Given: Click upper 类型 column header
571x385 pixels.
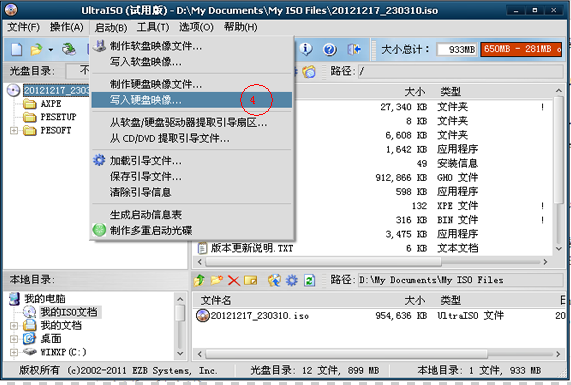Looking at the screenshot, I should pyautogui.click(x=450, y=91).
